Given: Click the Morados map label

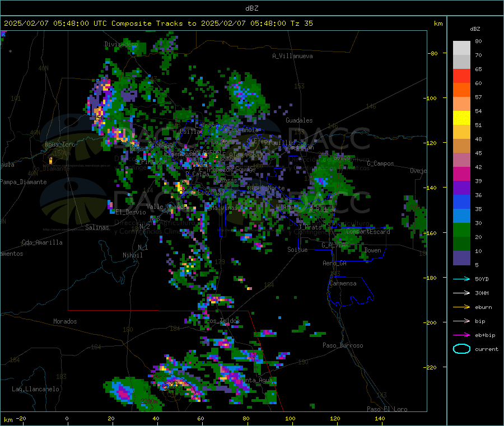Looking at the screenshot, I should click(x=66, y=321).
